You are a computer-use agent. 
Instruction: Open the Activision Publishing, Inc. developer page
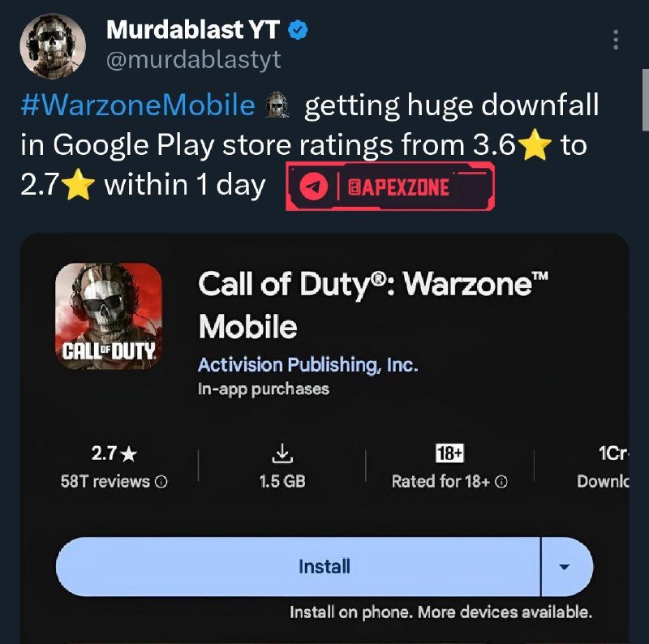point(308,365)
